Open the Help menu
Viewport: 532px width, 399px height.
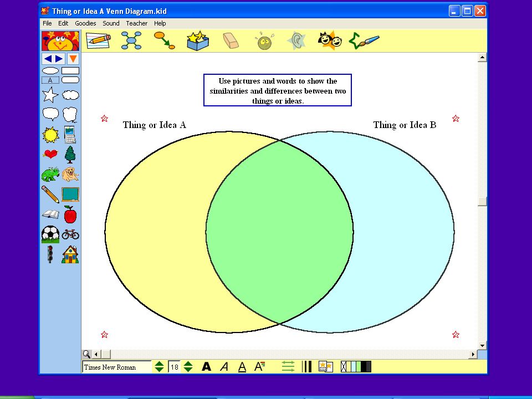(160, 23)
